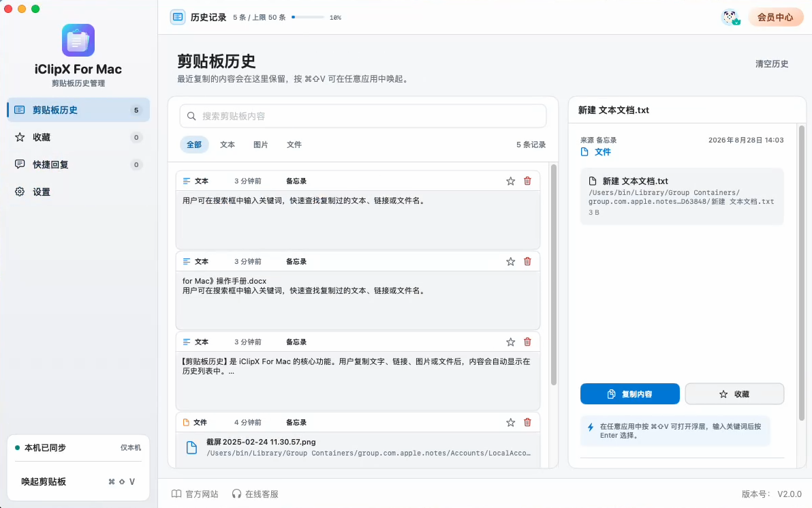Select the 全部 filter tab
This screenshot has height=508, width=812.
[x=194, y=145]
